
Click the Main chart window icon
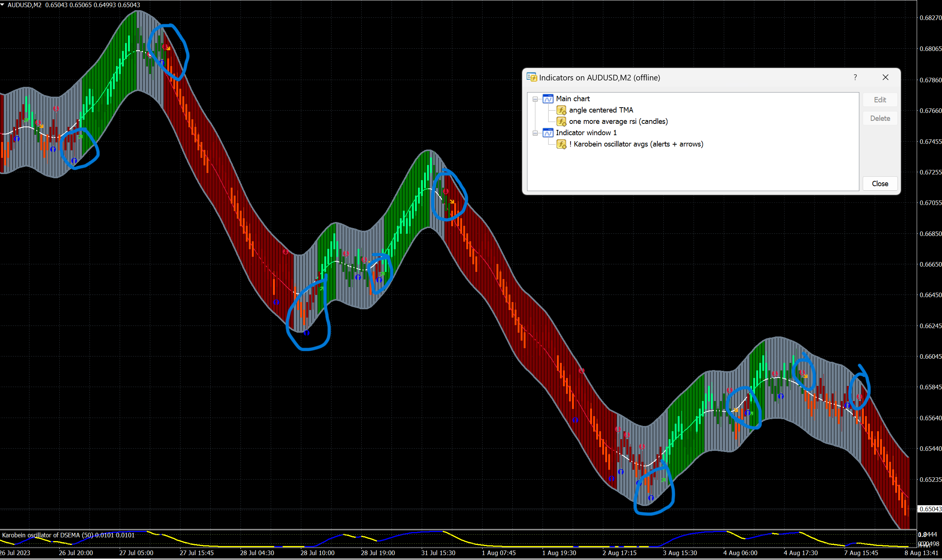548,99
